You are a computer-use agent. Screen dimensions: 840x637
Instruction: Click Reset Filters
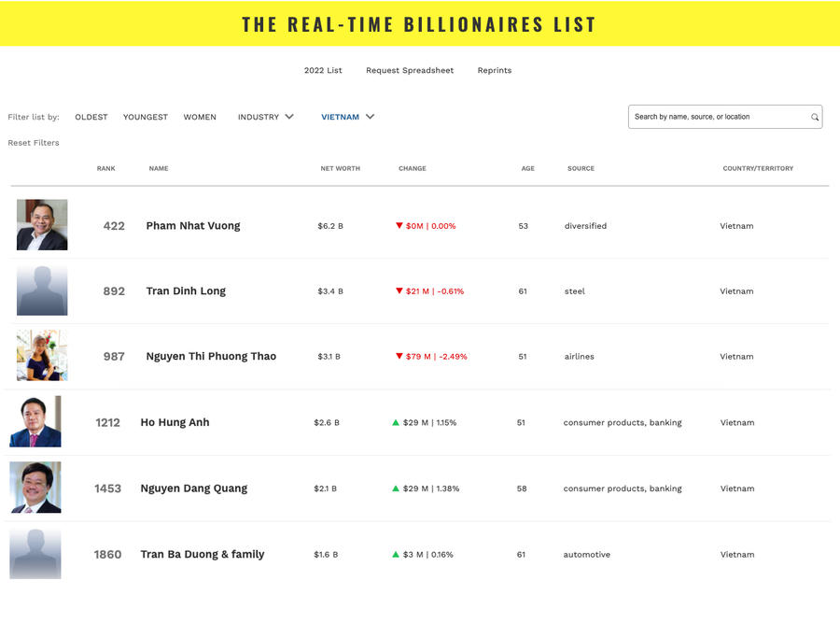(x=34, y=143)
